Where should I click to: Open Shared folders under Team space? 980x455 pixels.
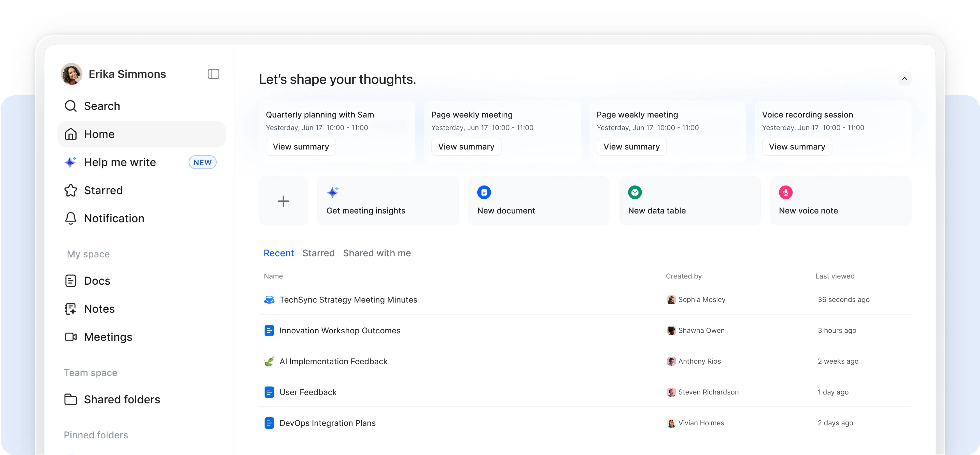[122, 399]
